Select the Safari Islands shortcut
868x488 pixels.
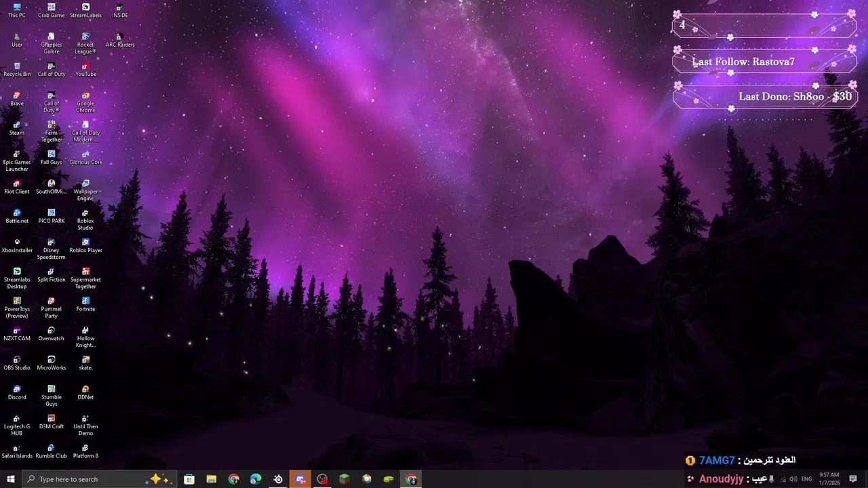17,451
